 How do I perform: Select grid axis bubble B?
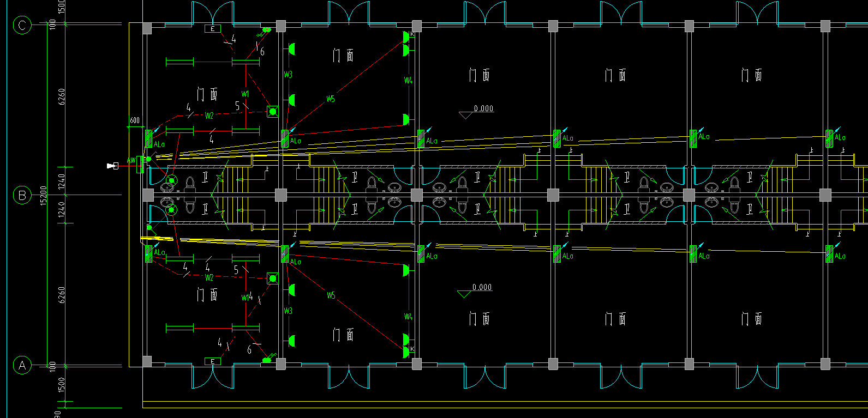22,195
